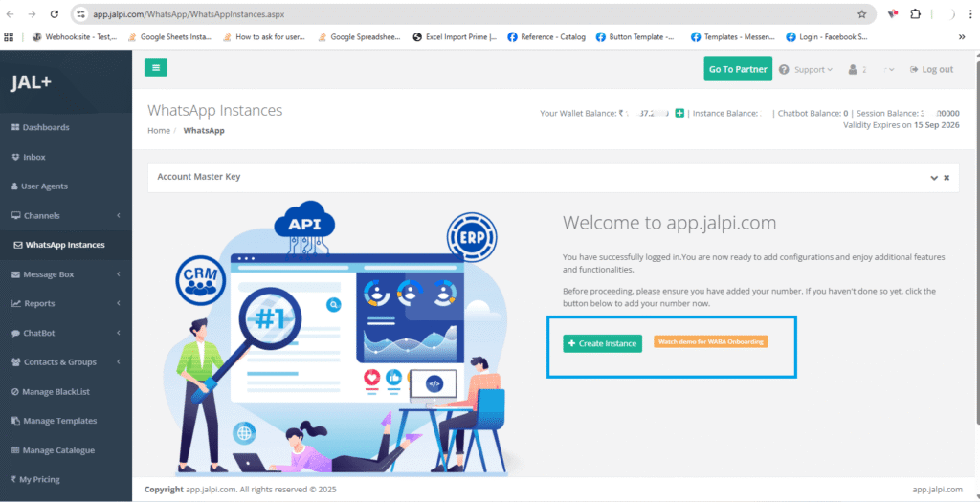
Task: Close the Account Master Key panel
Action: pyautogui.click(x=947, y=178)
